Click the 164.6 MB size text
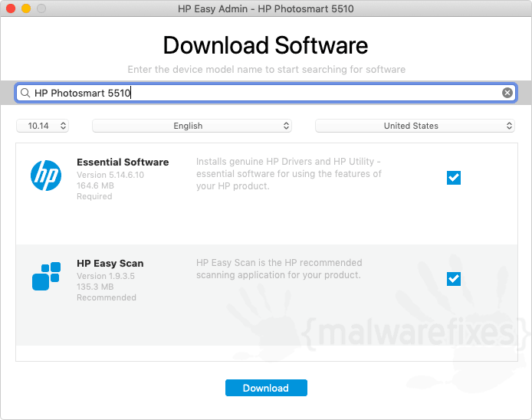 [95, 185]
